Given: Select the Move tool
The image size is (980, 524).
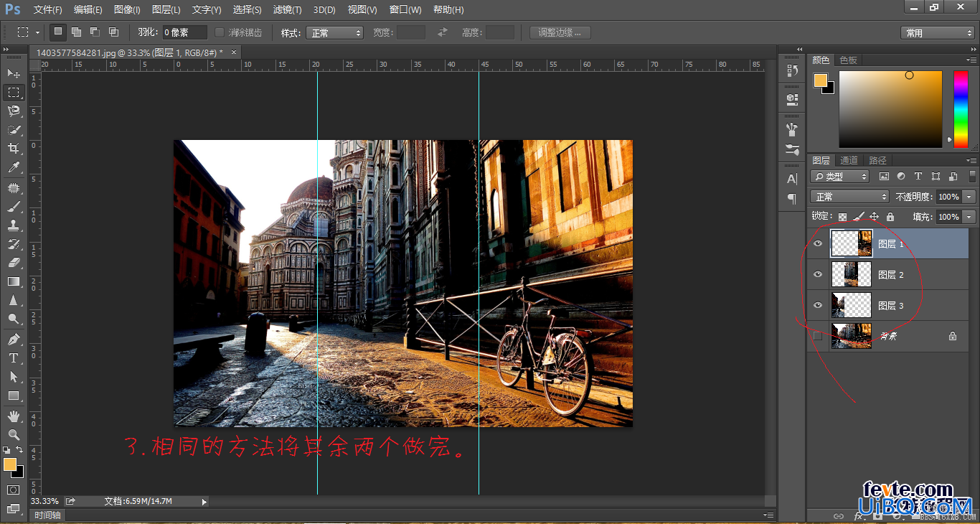Looking at the screenshot, I should (x=14, y=73).
